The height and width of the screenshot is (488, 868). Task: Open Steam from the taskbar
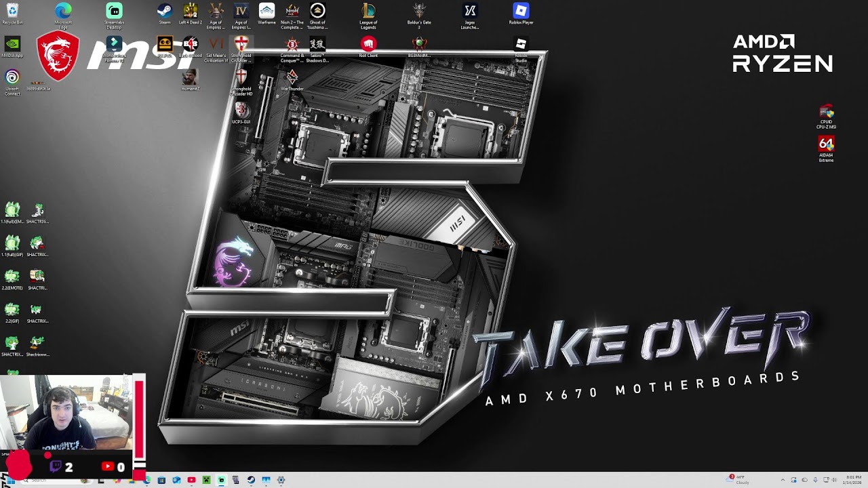tap(251, 480)
